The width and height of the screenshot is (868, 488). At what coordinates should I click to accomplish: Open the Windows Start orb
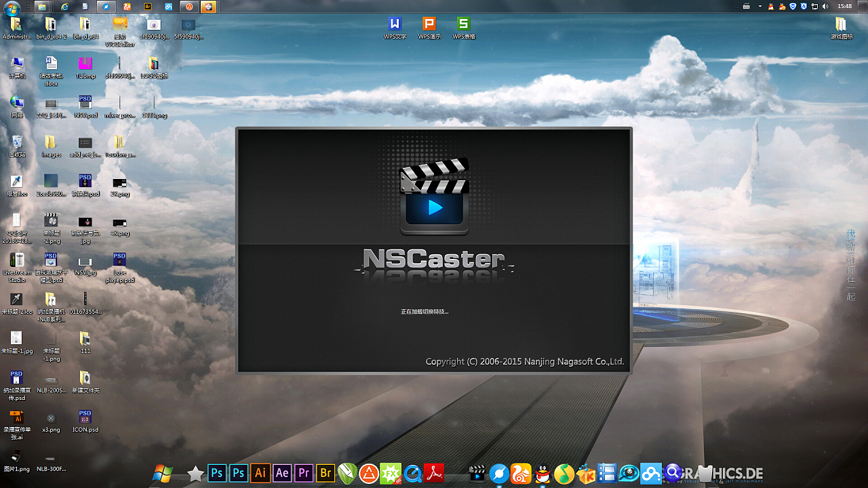coord(12,7)
